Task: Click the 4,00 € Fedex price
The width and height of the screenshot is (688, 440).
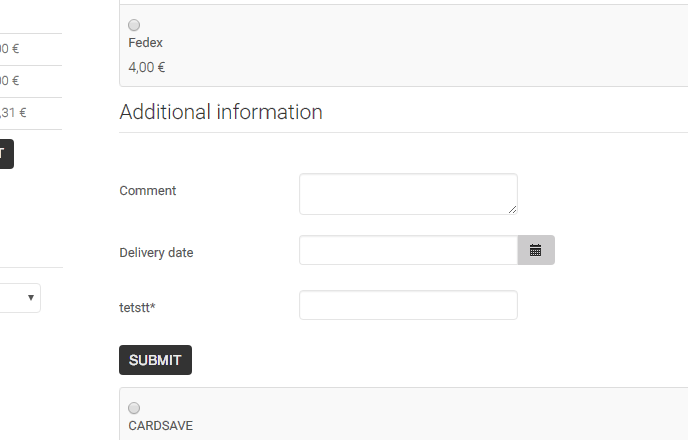Action: [147, 68]
